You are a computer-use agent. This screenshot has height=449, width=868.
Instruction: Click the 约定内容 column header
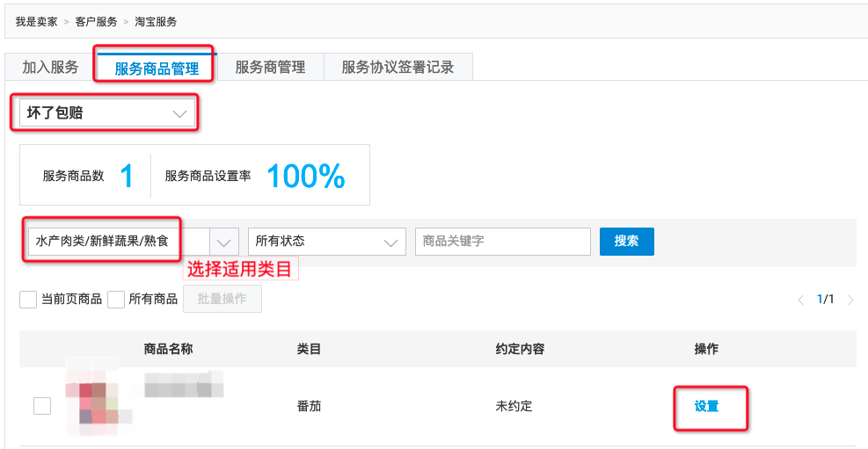520,349
